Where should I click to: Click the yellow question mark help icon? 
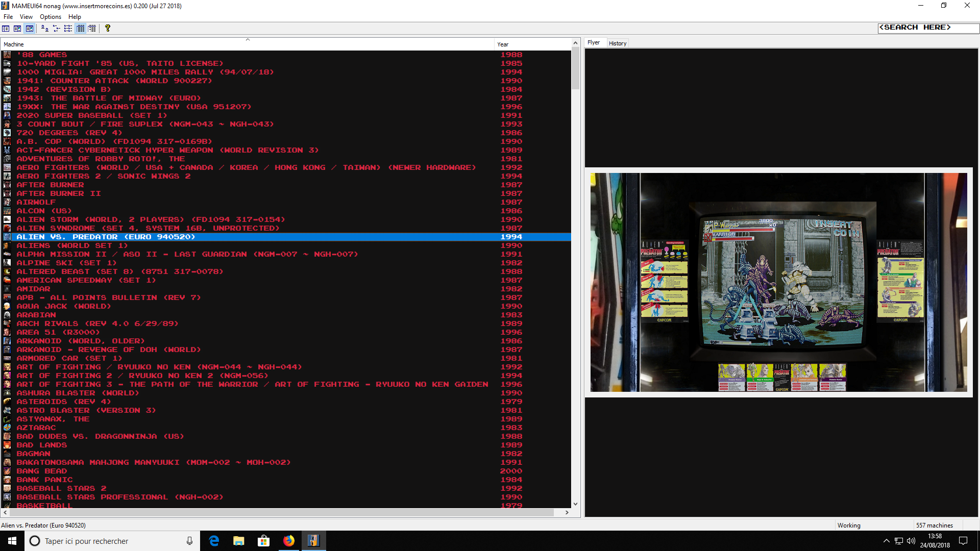point(108,29)
